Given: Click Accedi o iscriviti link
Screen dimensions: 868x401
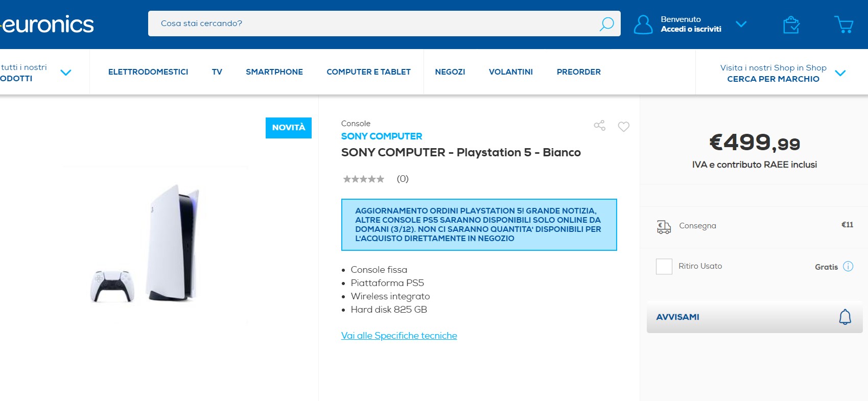Looking at the screenshot, I should 691,29.
